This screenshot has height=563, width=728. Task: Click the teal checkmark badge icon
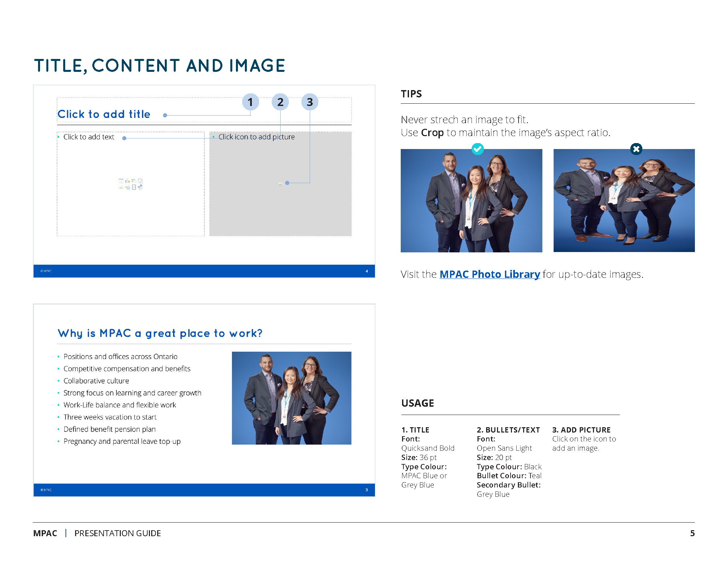[x=477, y=149]
